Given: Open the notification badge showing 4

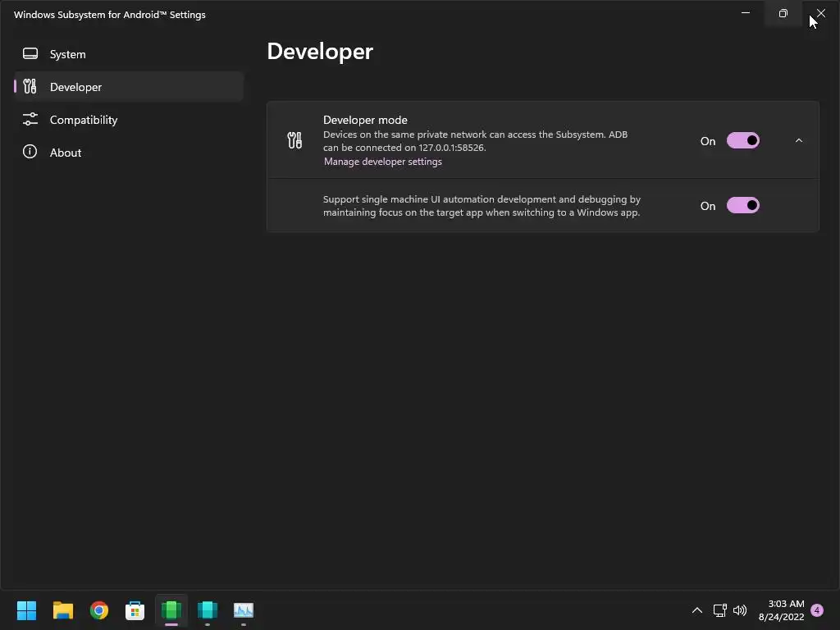Looking at the screenshot, I should click(x=817, y=610).
